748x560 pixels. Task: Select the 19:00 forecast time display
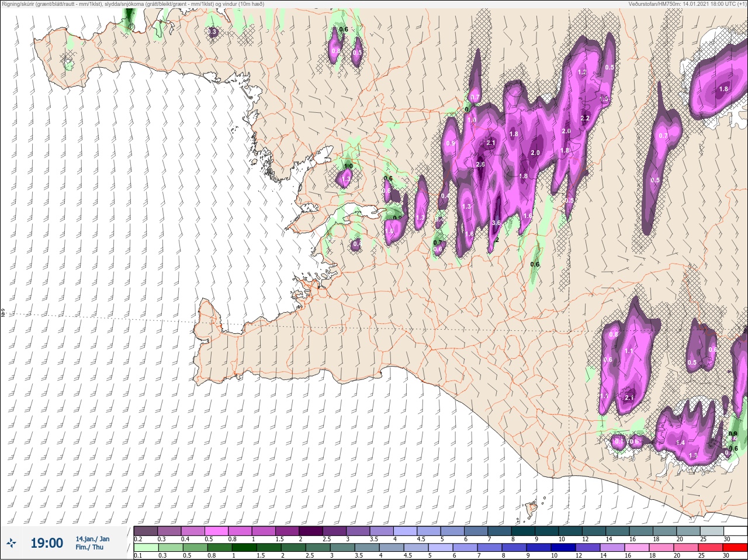47,544
